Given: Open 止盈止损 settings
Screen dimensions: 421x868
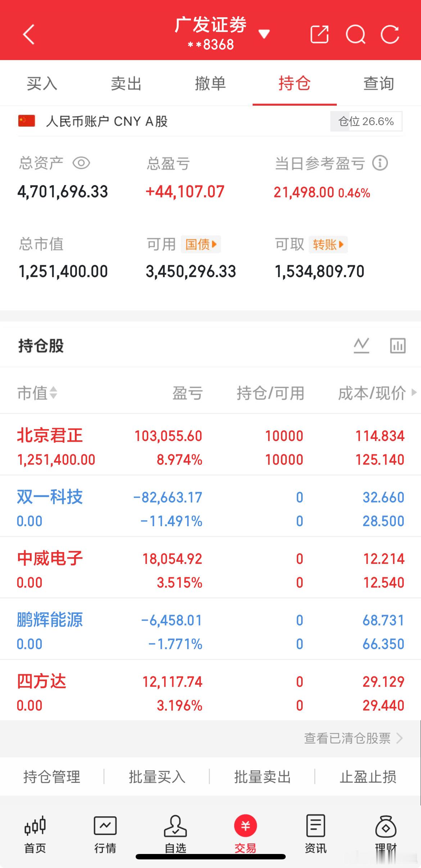Looking at the screenshot, I should coord(368,777).
